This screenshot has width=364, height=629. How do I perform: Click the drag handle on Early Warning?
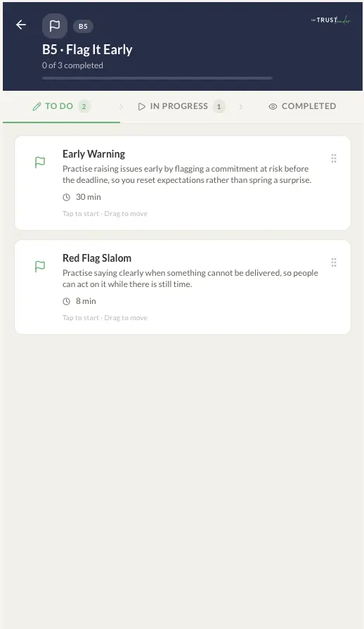(334, 158)
